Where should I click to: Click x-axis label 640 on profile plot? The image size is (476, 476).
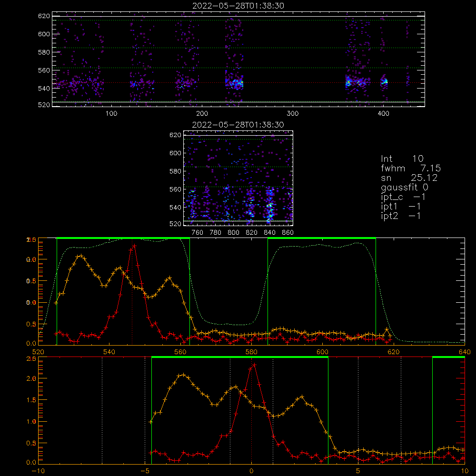[465, 352]
